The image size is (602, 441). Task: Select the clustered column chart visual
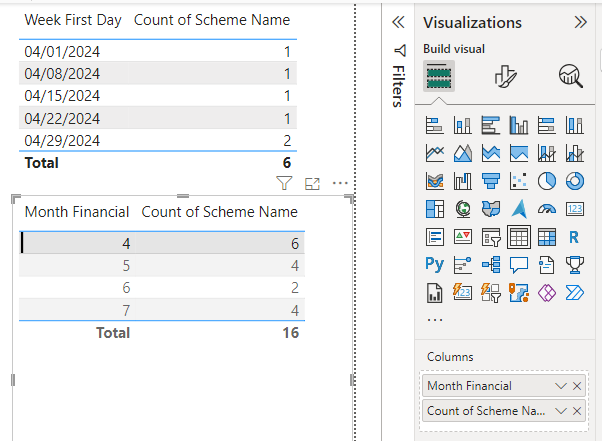point(519,125)
